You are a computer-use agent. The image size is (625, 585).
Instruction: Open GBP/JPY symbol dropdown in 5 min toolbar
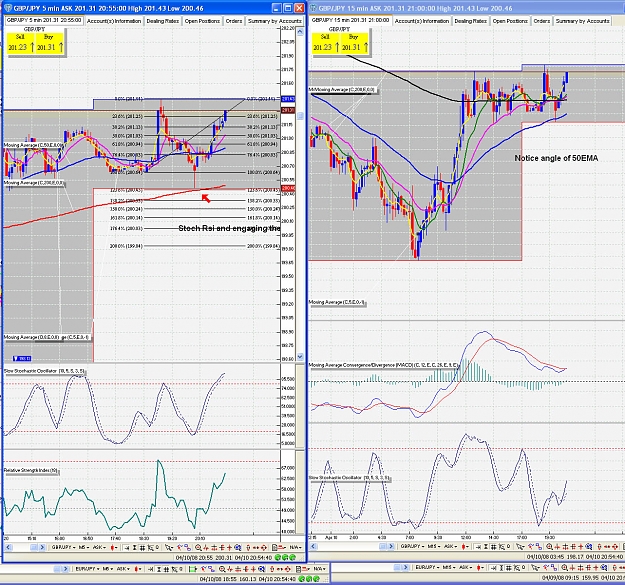(x=63, y=548)
